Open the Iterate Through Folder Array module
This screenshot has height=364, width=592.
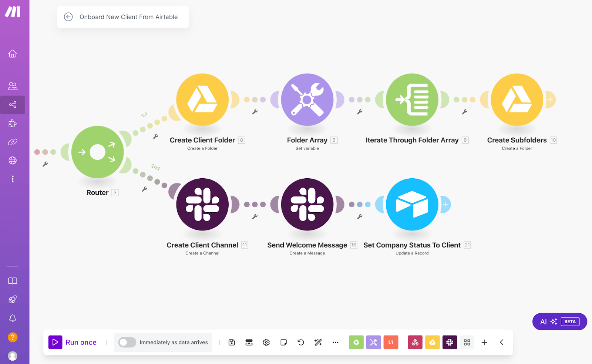point(412,100)
